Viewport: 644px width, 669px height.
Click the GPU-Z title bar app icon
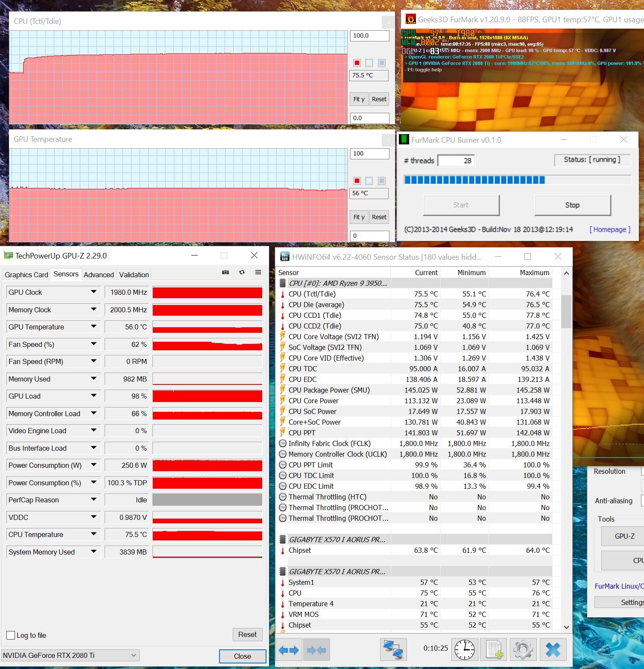click(8, 255)
